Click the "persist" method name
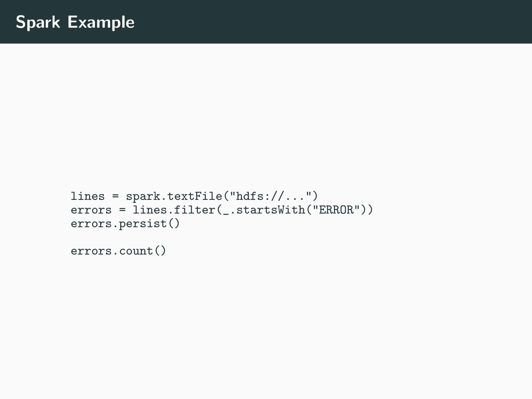Viewport: 532px width, 399px height. (143, 224)
